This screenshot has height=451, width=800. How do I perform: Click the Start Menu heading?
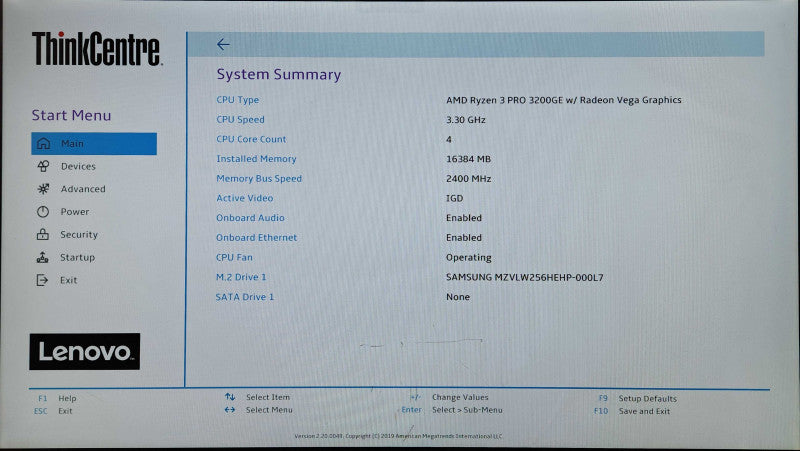[71, 115]
